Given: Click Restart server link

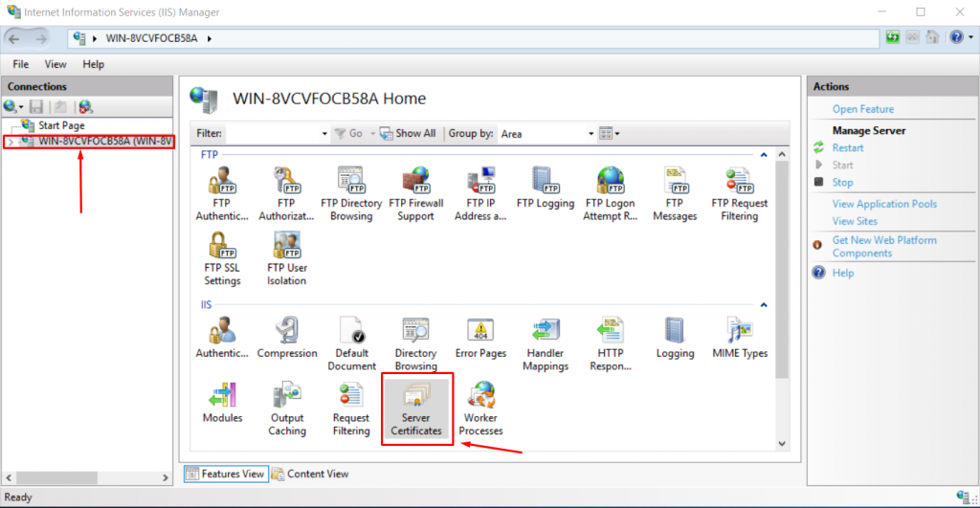Looking at the screenshot, I should coord(848,148).
